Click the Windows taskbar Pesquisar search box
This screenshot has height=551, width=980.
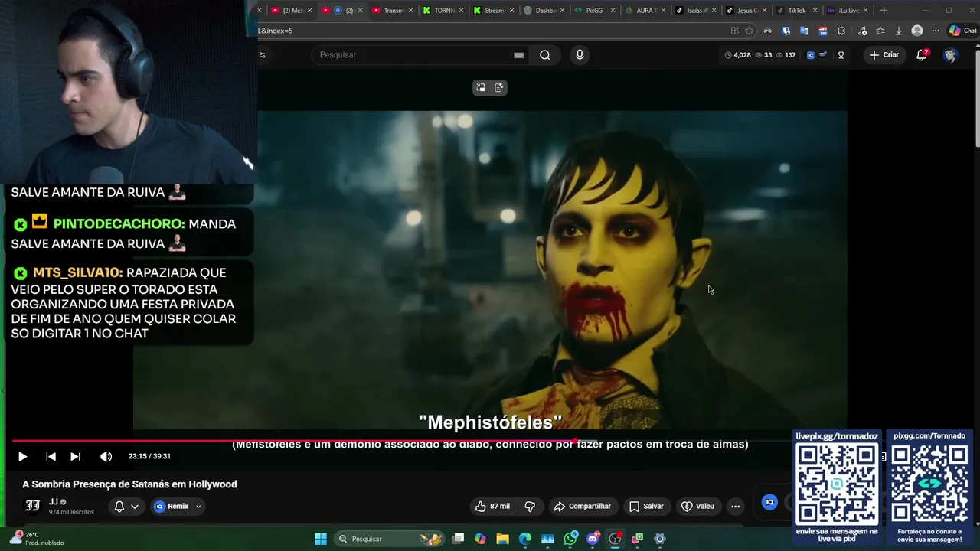click(391, 539)
